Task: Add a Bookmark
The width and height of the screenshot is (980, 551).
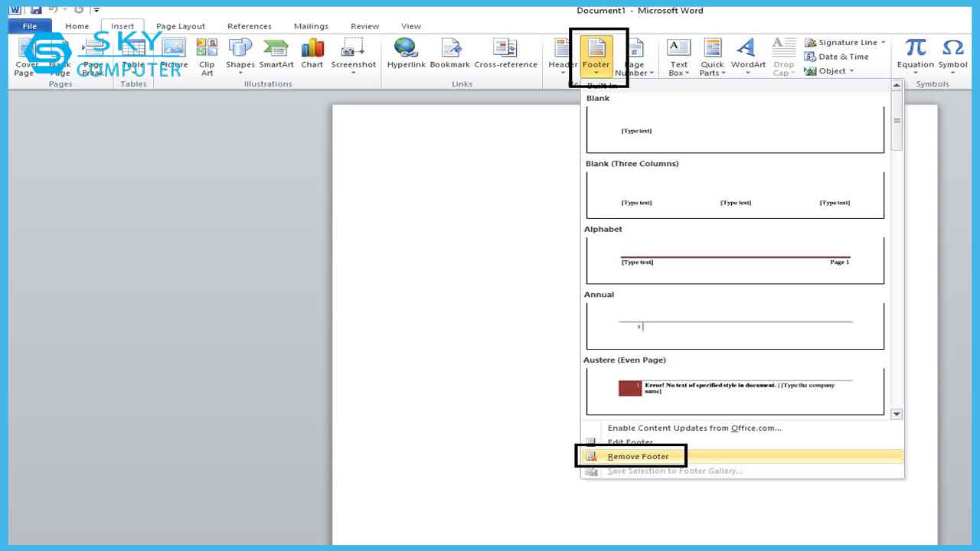Action: coord(449,54)
